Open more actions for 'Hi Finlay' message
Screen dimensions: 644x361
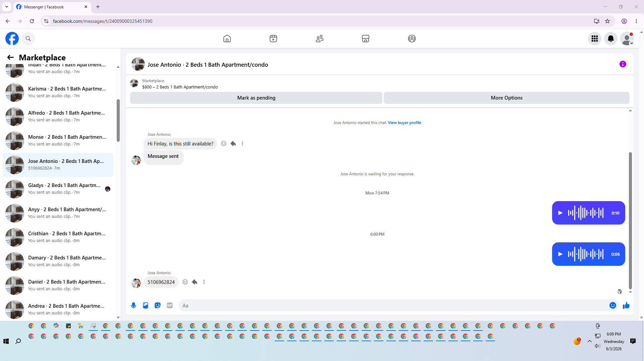(243, 143)
